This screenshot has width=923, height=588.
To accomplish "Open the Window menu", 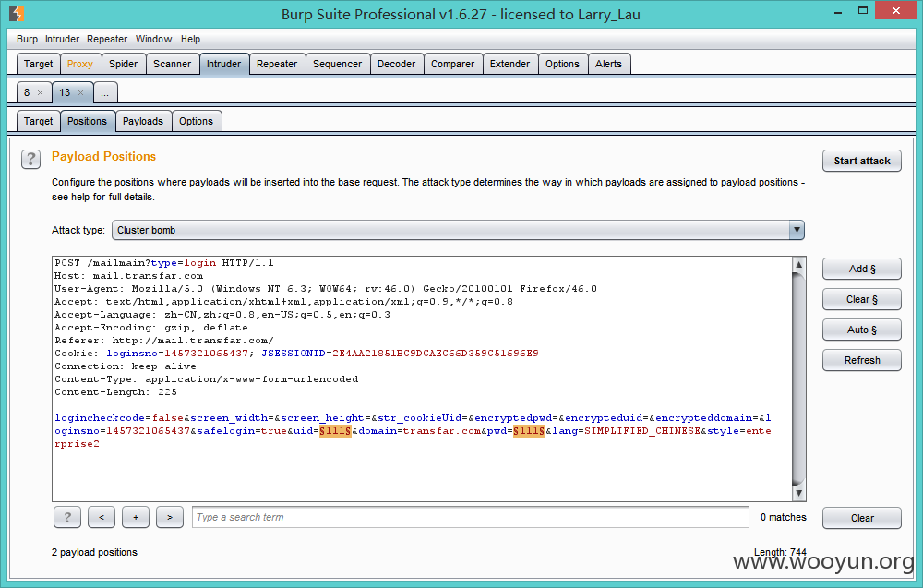I will (153, 39).
